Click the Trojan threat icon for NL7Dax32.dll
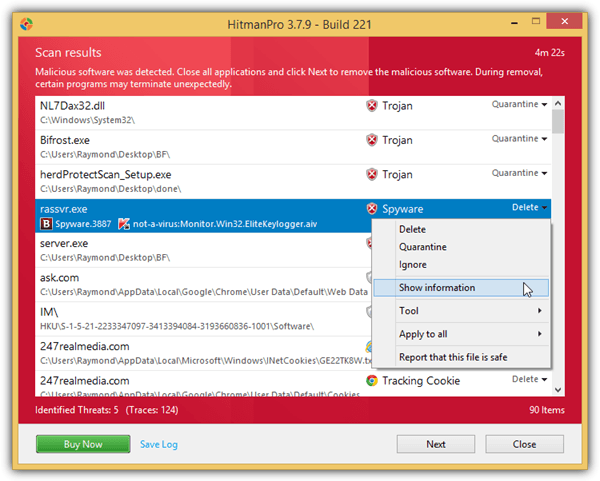600x481 pixels. 371,105
